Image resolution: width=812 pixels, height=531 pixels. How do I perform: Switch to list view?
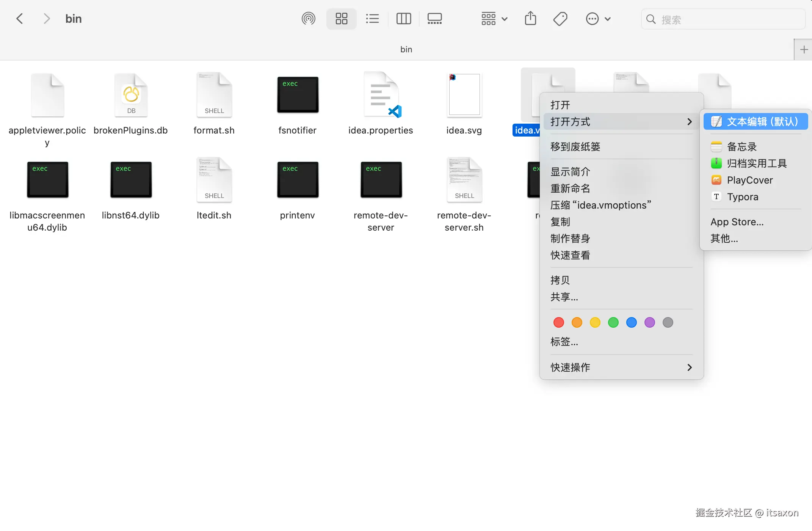(372, 19)
